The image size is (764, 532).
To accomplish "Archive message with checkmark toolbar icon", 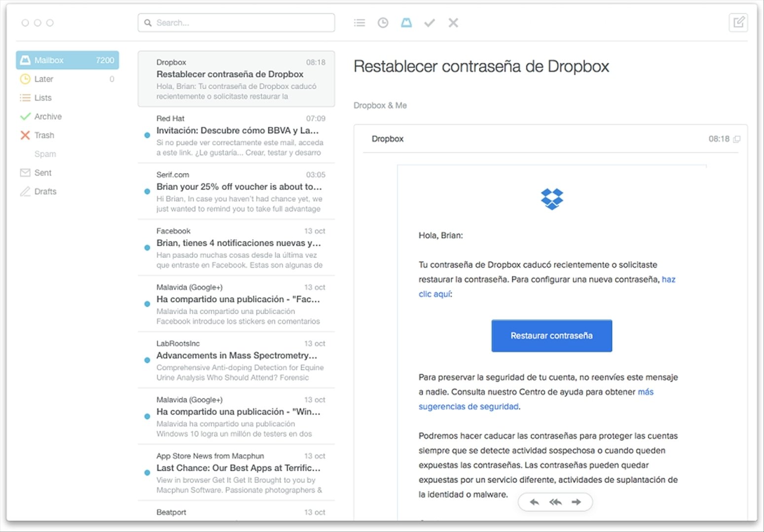I will click(x=430, y=23).
